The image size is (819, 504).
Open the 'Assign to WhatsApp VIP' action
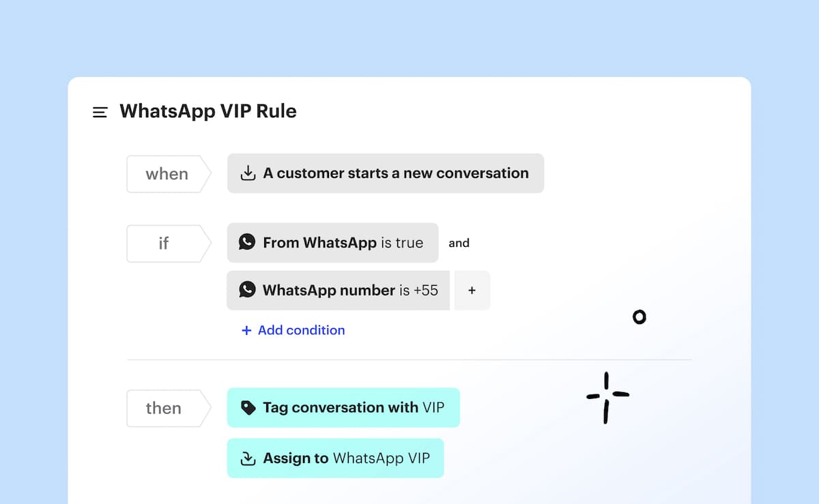pyautogui.click(x=346, y=458)
